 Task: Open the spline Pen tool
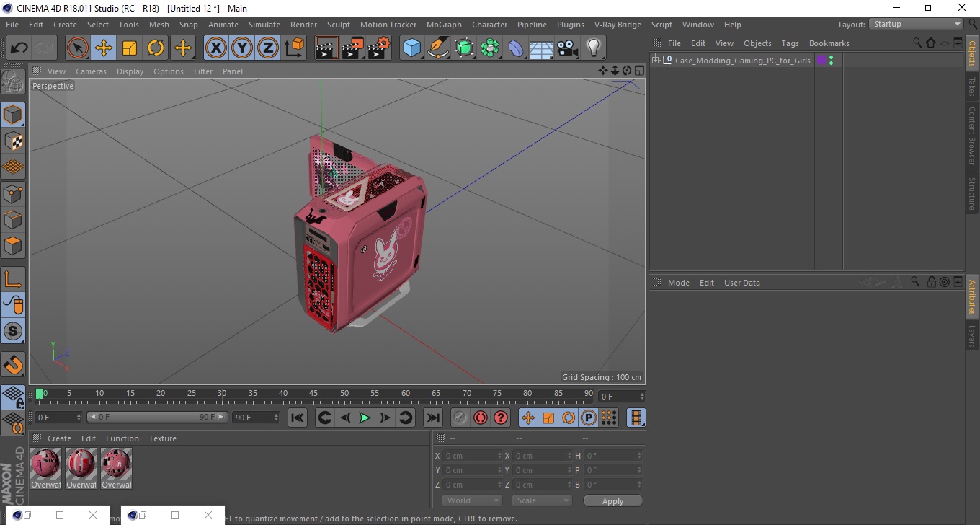438,48
